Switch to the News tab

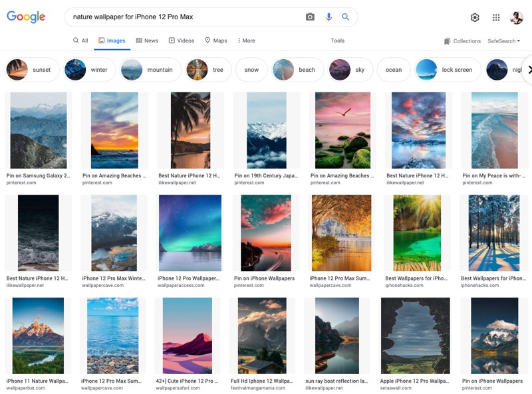(147, 41)
